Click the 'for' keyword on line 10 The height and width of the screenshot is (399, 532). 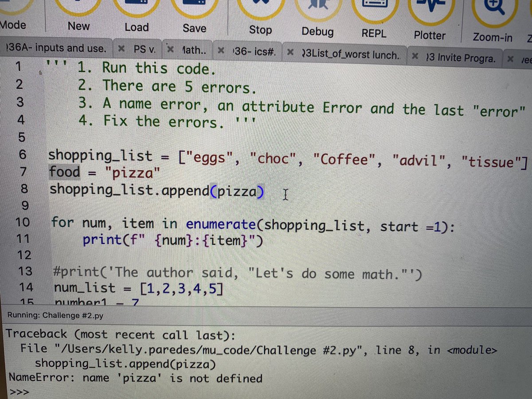point(62,222)
